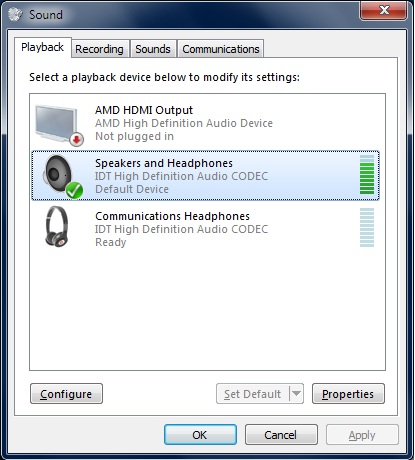Switch to the Playback tab
Screen dimensions: 415x460
point(43,47)
